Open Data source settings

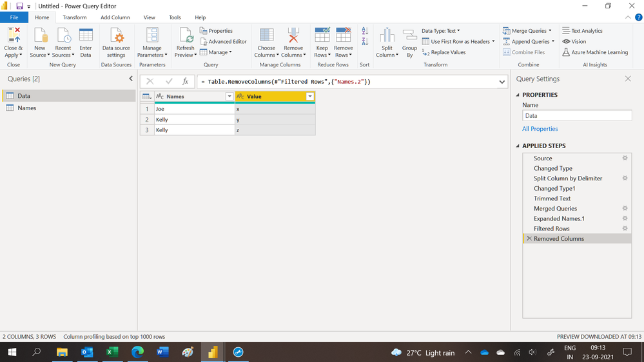(x=116, y=43)
